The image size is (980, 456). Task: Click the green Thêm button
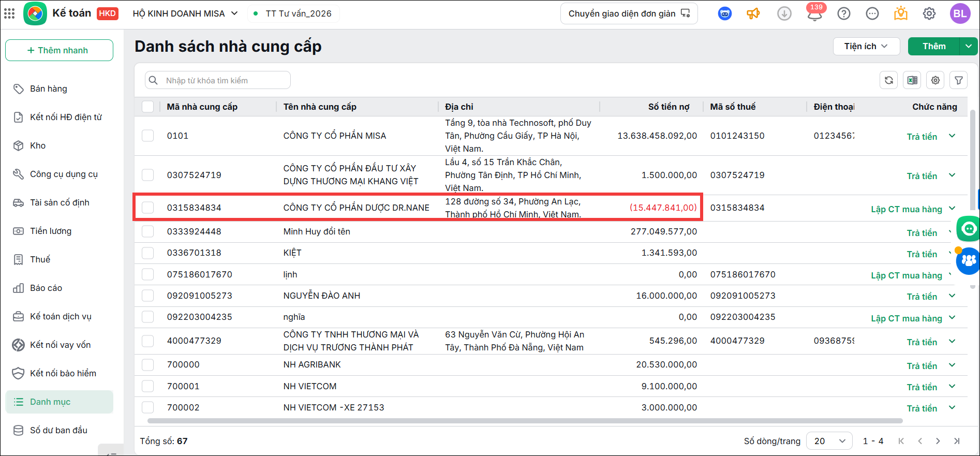[x=934, y=46]
